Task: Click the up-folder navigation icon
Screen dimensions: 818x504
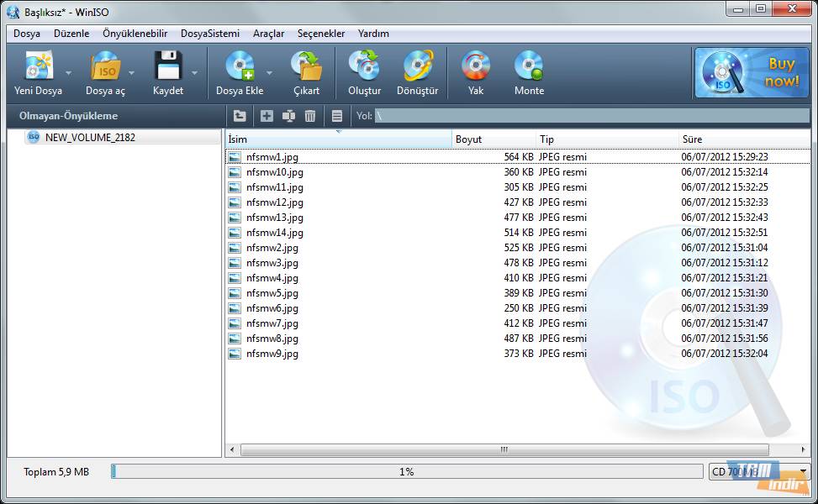Action: pos(240,116)
